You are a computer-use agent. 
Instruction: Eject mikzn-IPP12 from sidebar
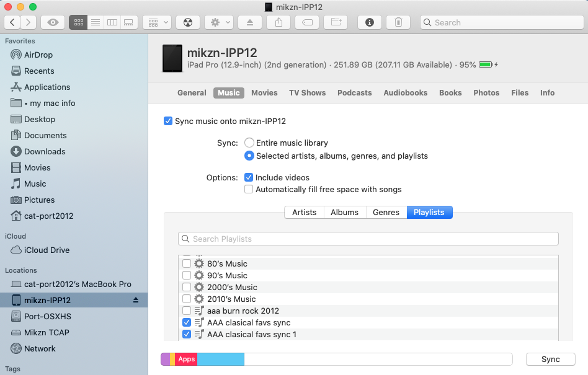136,300
